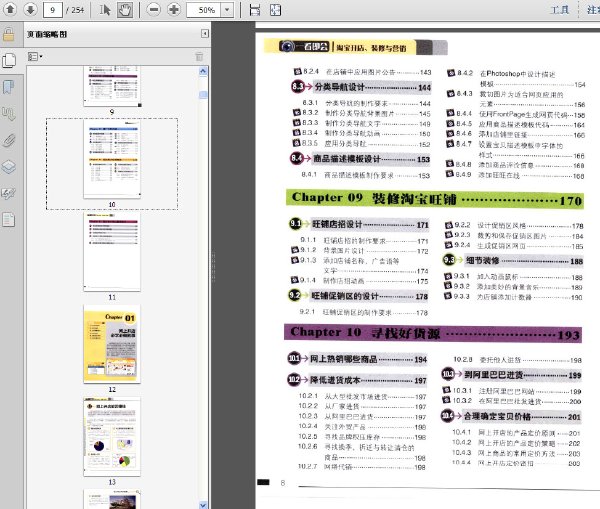Screen dimensions: 600x509
Task: Open the security lock panel icon
Action: click(x=9, y=34)
